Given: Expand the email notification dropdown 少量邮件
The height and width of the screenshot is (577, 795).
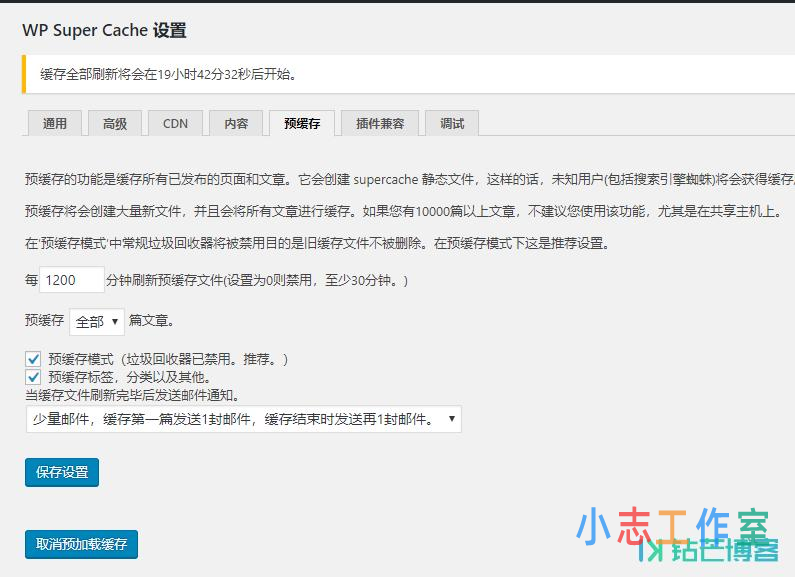Looking at the screenshot, I should (x=244, y=419).
